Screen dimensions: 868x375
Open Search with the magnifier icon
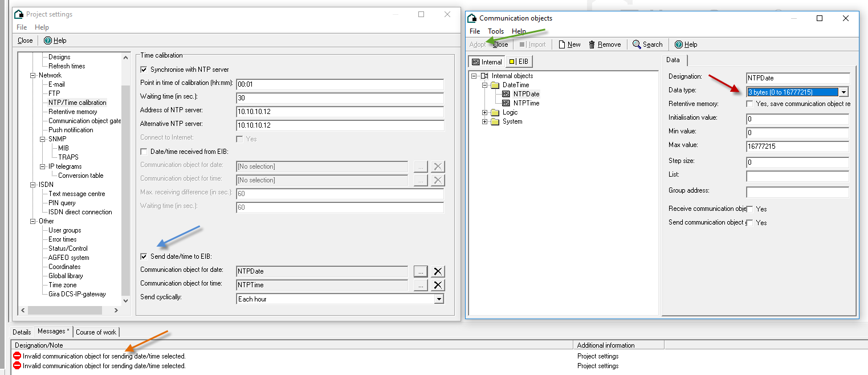(x=637, y=44)
